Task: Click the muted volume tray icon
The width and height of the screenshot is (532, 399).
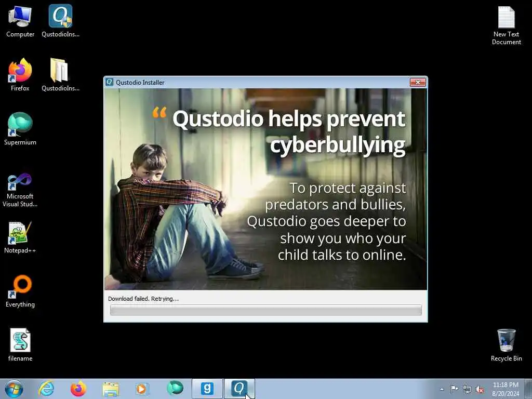Action: click(x=480, y=389)
